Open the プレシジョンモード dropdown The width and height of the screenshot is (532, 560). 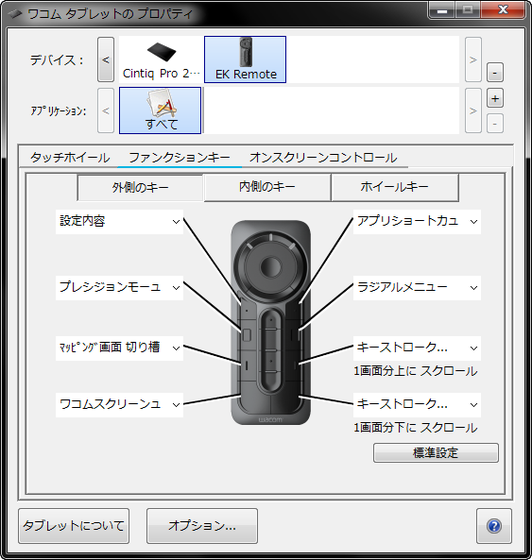119,288
